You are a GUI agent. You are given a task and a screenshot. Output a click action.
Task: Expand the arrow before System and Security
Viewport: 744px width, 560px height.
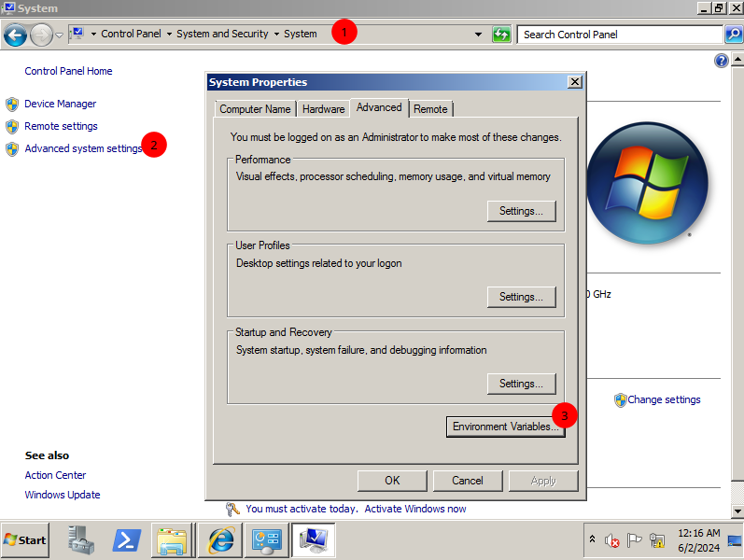point(169,35)
